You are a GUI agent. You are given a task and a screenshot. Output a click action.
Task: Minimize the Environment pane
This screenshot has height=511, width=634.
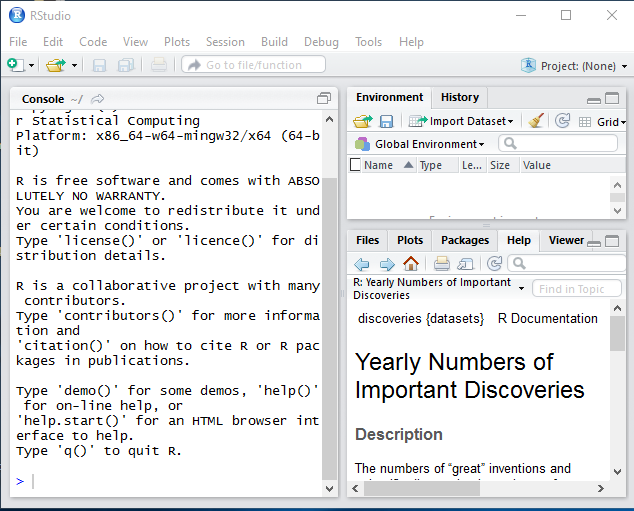pos(594,99)
